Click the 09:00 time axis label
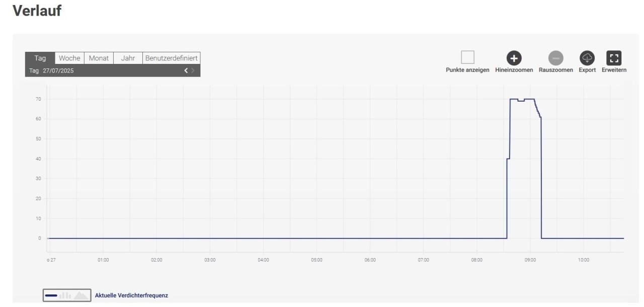The height and width of the screenshot is (307, 644). pyautogui.click(x=530, y=260)
